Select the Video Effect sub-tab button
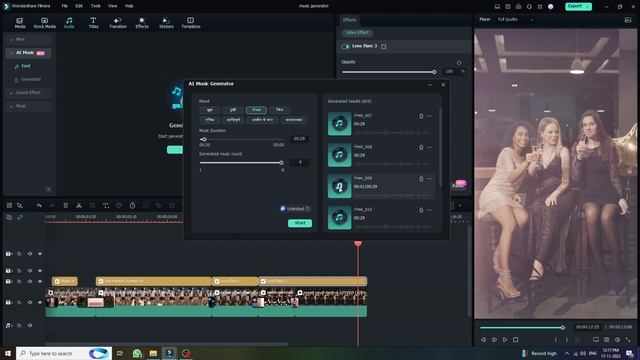The width and height of the screenshot is (640, 360). pyautogui.click(x=357, y=33)
